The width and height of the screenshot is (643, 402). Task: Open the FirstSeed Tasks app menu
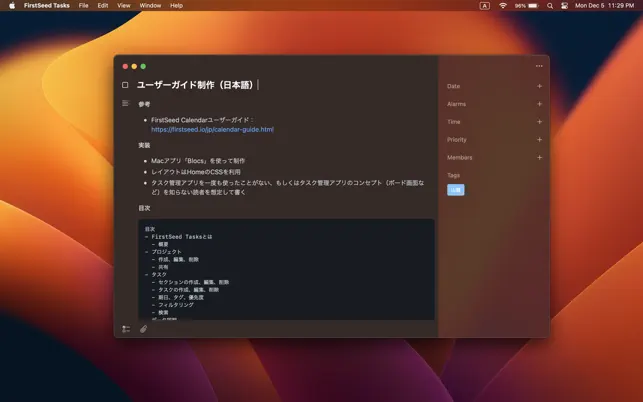tap(47, 6)
